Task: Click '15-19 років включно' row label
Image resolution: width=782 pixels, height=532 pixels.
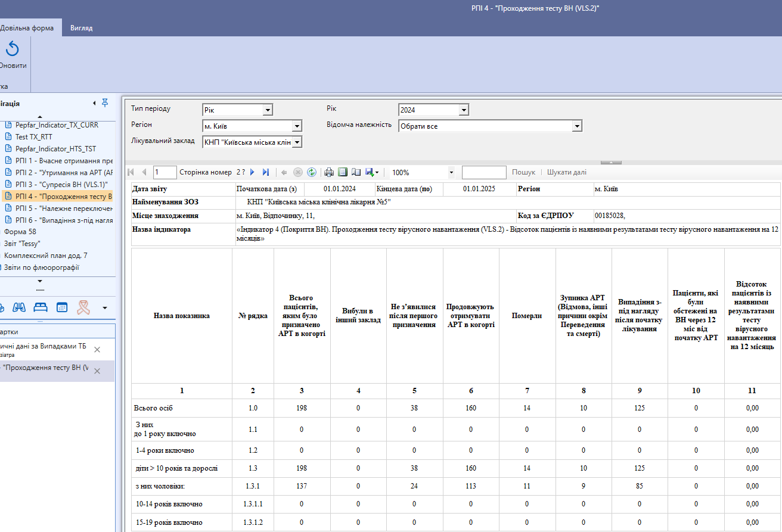Action: pos(169,522)
